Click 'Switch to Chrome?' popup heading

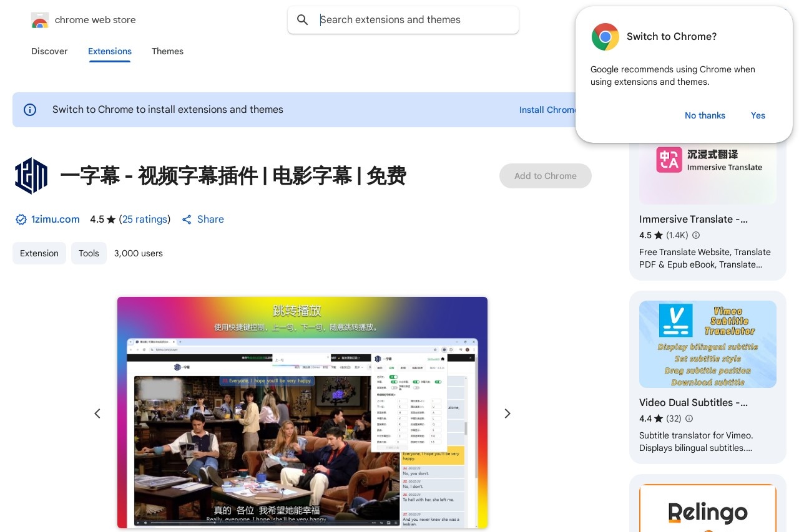coord(672,37)
